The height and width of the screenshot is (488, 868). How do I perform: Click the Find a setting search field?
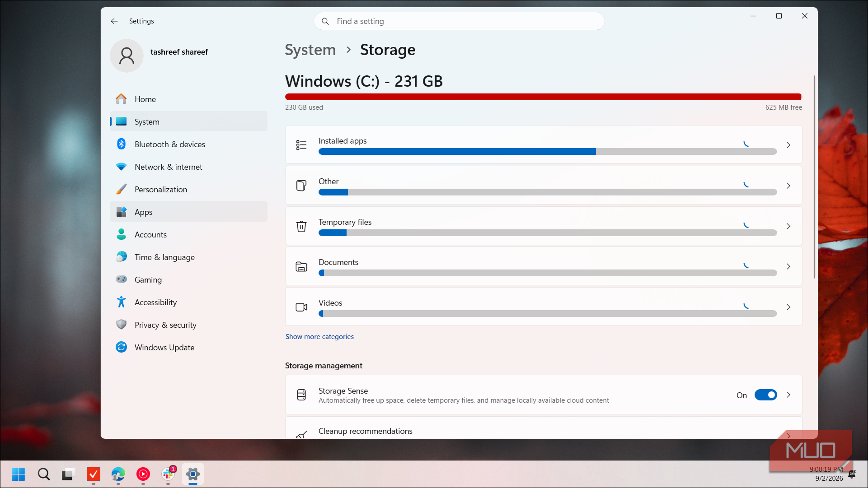pyautogui.click(x=459, y=21)
